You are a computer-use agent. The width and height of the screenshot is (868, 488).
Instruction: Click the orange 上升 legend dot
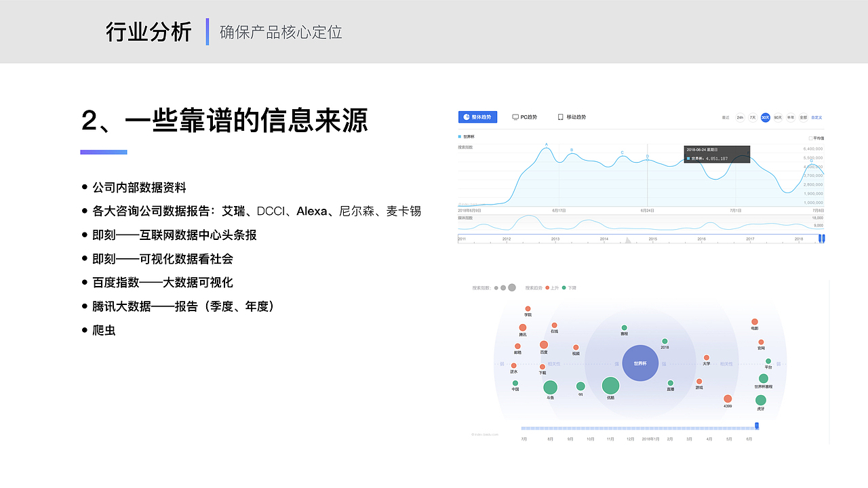tap(547, 288)
